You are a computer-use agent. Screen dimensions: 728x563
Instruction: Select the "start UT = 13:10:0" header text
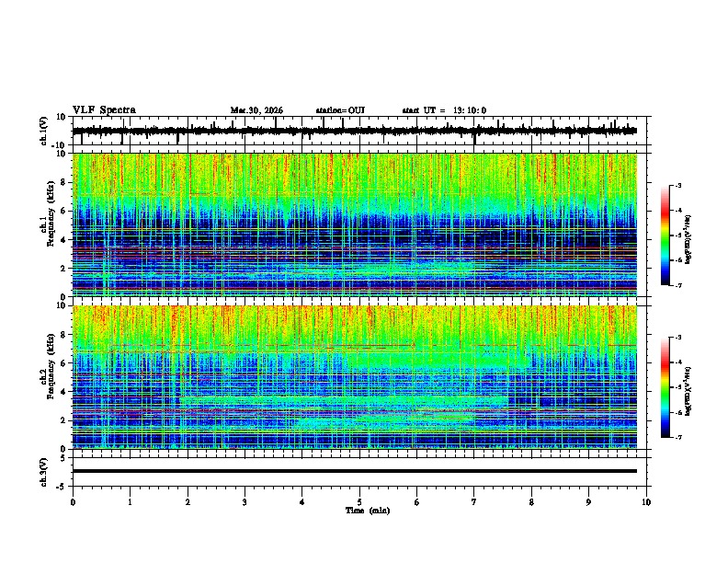[444, 110]
